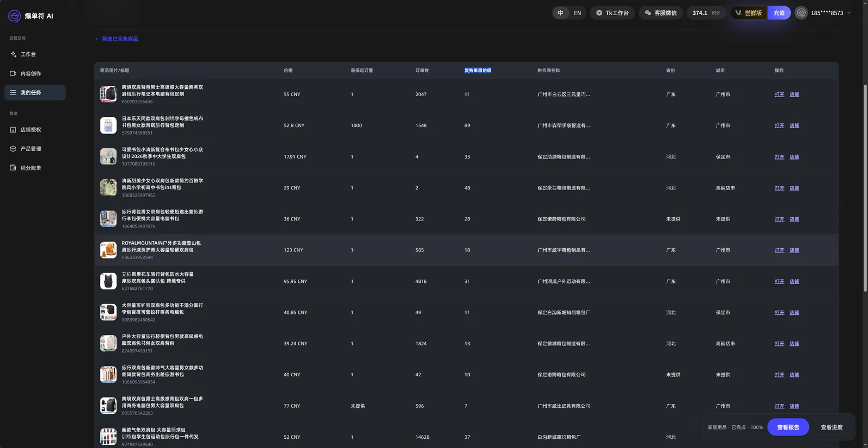This screenshot has width=868, height=448.
Task: Switch language to EN
Action: pos(577,13)
